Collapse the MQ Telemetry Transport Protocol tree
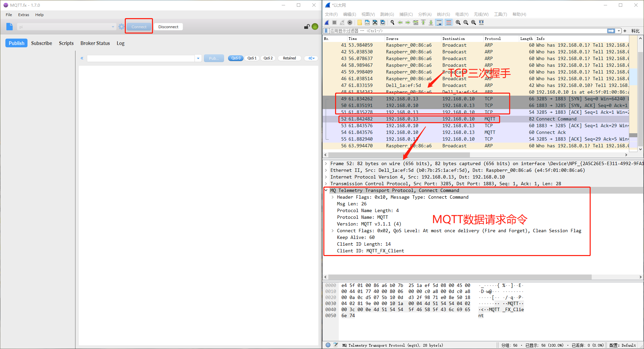This screenshot has width=644, height=349. (326, 190)
